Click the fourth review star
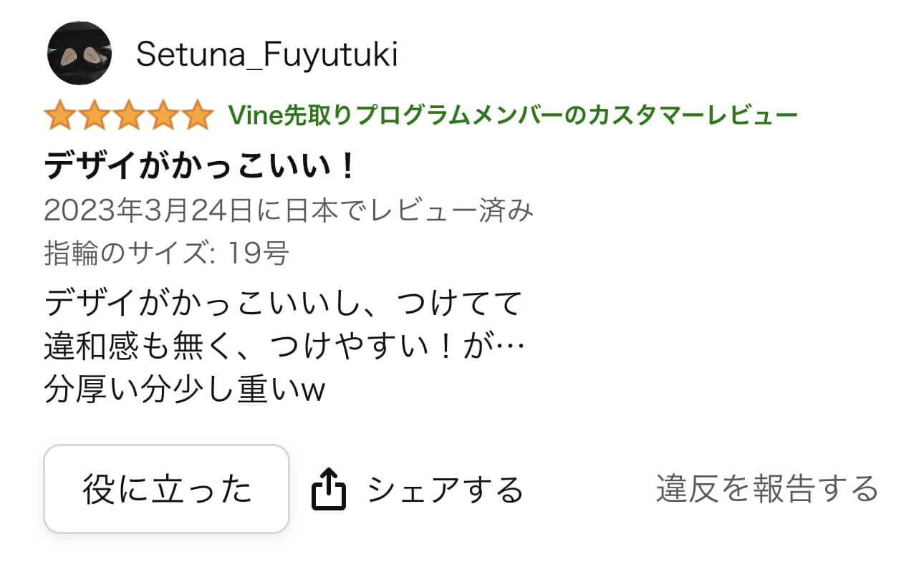This screenshot has width=924, height=572. pos(163,115)
